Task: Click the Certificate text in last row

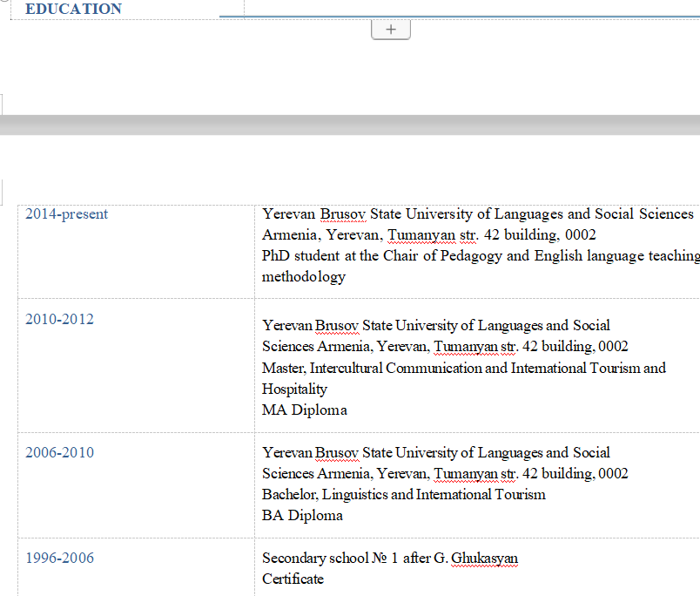Action: click(293, 579)
